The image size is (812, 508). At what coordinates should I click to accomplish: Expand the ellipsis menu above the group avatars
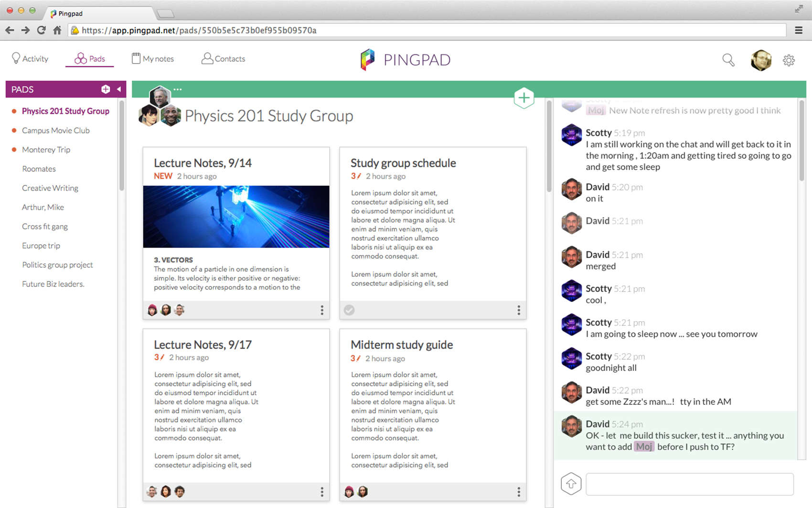(x=178, y=89)
